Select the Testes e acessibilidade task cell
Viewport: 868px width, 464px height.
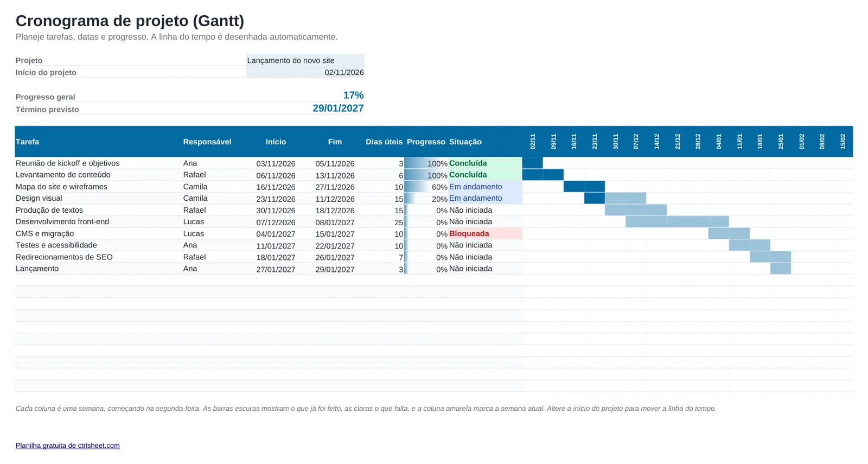[98, 245]
